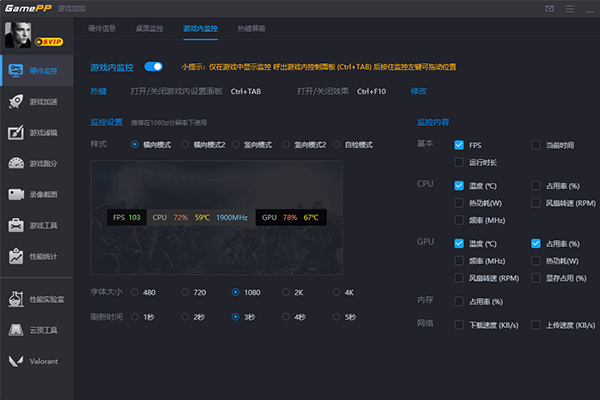Switch to the 桌面监控 tab
This screenshot has height=400, width=600.
click(x=149, y=28)
